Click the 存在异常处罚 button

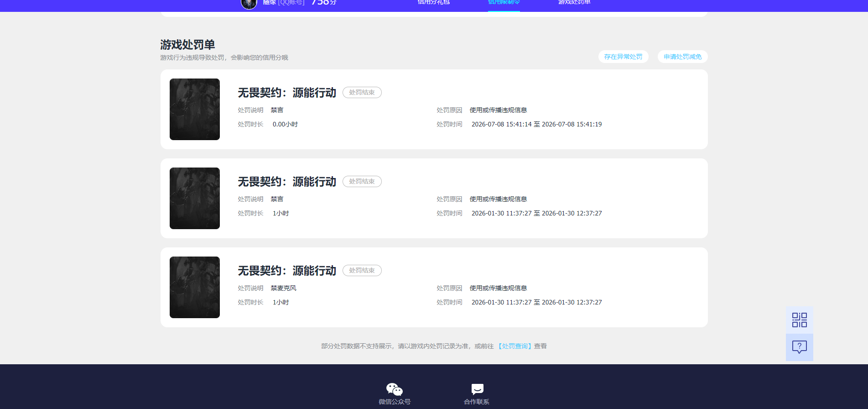click(x=623, y=57)
